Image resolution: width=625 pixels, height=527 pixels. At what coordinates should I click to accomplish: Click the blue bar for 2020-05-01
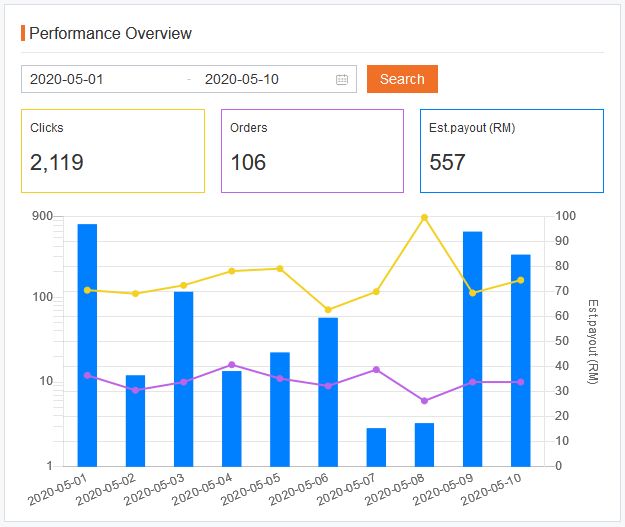click(x=87, y=345)
